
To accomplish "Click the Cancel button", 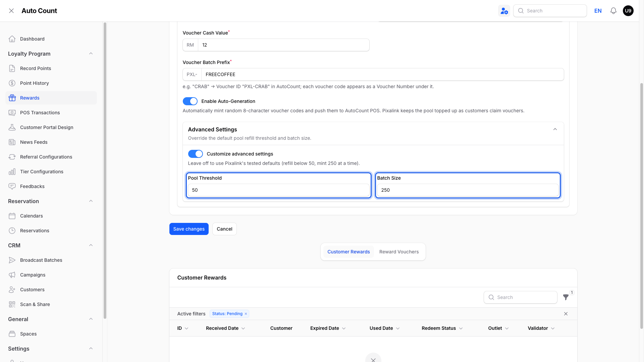I will pyautogui.click(x=224, y=229).
